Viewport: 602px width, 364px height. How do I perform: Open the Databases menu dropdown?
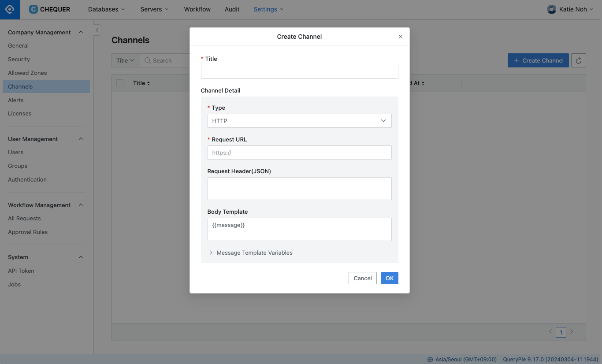coord(106,9)
